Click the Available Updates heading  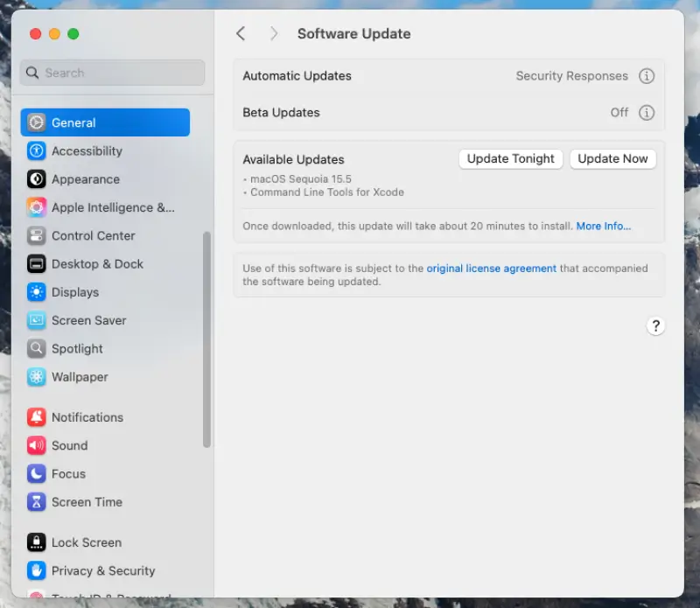pyautogui.click(x=293, y=159)
